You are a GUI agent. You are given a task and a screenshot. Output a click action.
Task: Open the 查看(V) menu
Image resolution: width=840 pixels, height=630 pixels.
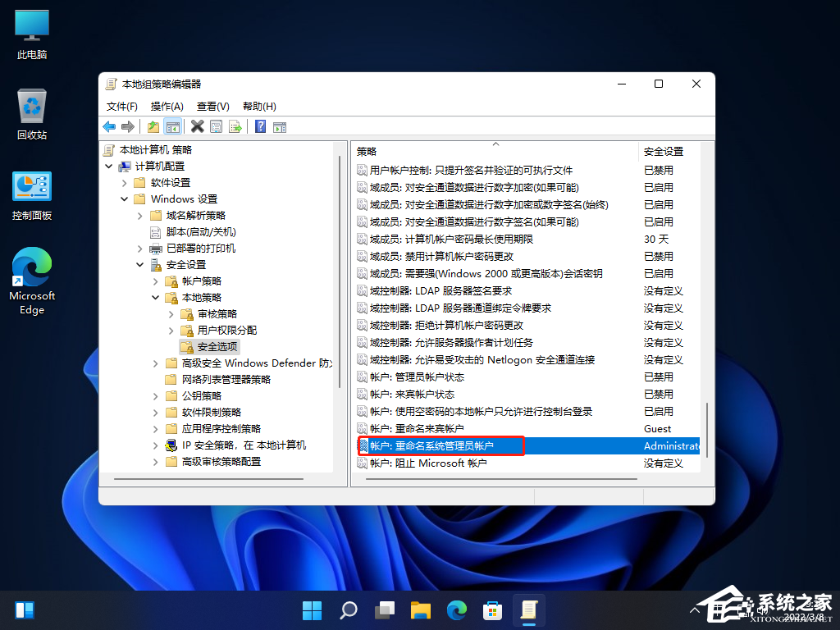click(212, 107)
